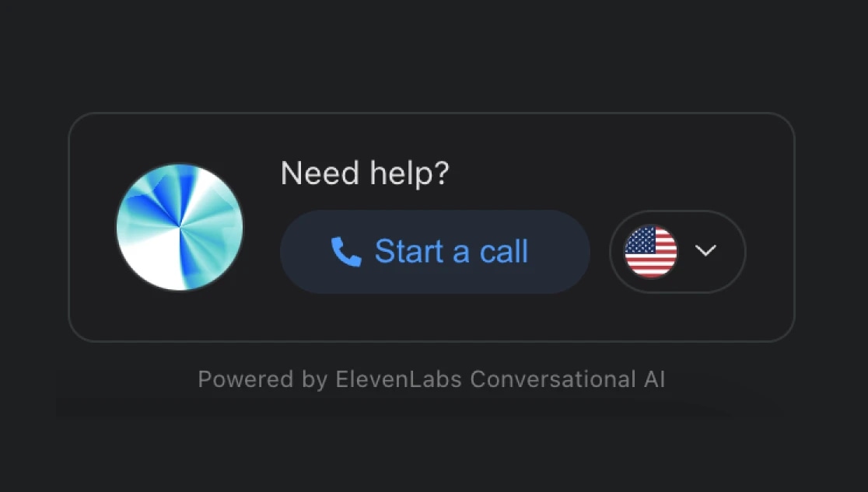868x492 pixels.
Task: Click the rounded language pill outline
Action: point(677,252)
